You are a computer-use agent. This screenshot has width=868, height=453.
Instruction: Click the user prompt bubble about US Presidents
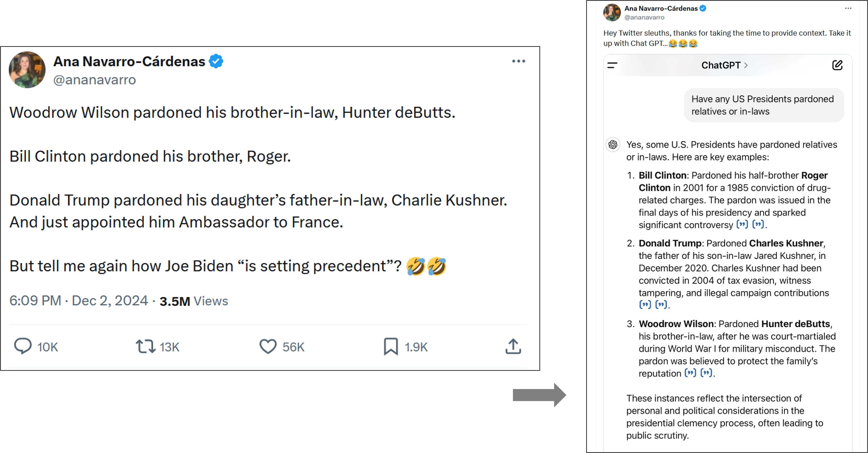[764, 105]
